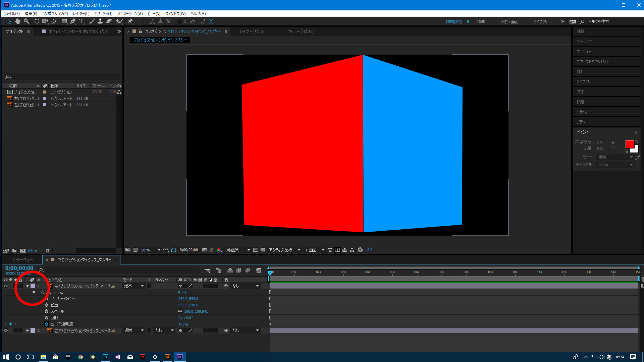Select the Rotation tool

pyautogui.click(x=37, y=21)
